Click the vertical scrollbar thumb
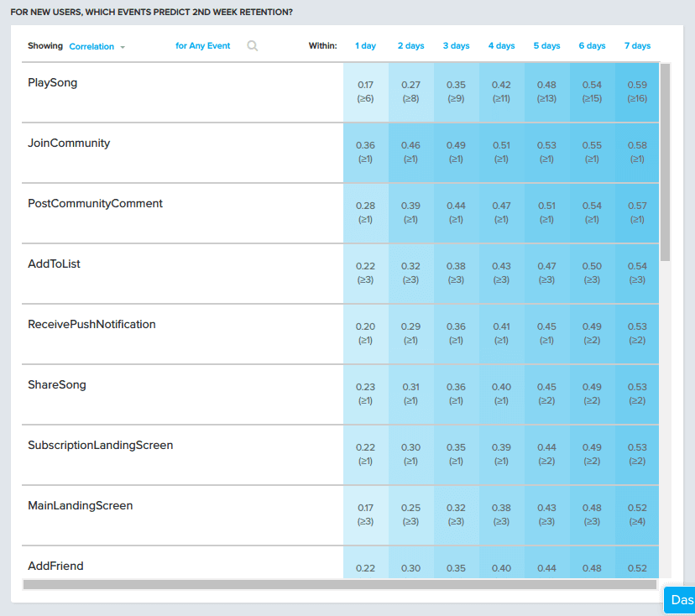The width and height of the screenshot is (695, 616). [x=665, y=159]
